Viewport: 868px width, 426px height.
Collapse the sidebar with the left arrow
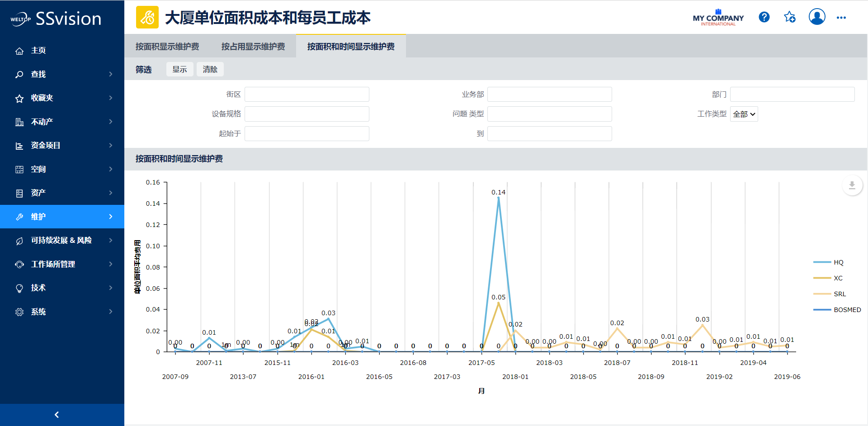click(57, 415)
